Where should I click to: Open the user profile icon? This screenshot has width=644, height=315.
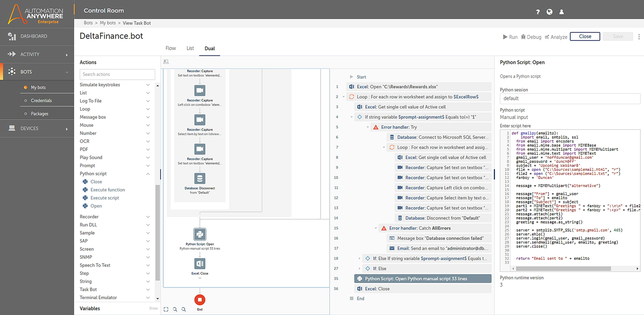click(562, 12)
